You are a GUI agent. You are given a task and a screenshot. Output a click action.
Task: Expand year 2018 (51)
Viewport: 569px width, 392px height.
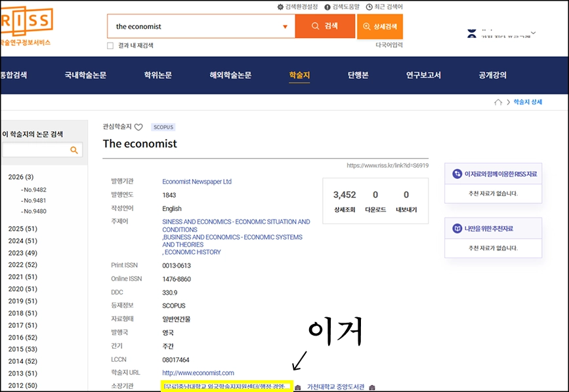pyautogui.click(x=22, y=313)
